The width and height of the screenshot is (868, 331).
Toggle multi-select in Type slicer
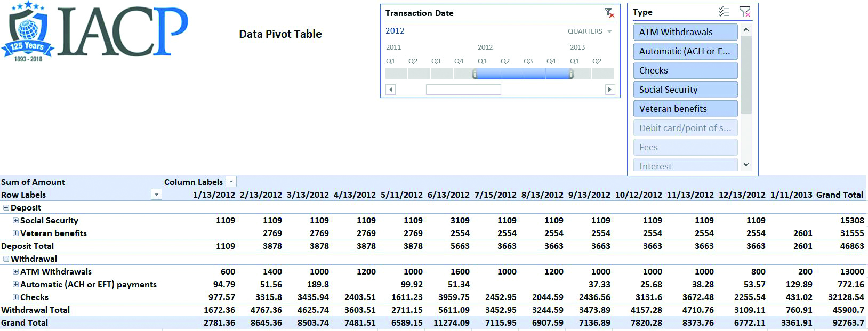tap(724, 12)
